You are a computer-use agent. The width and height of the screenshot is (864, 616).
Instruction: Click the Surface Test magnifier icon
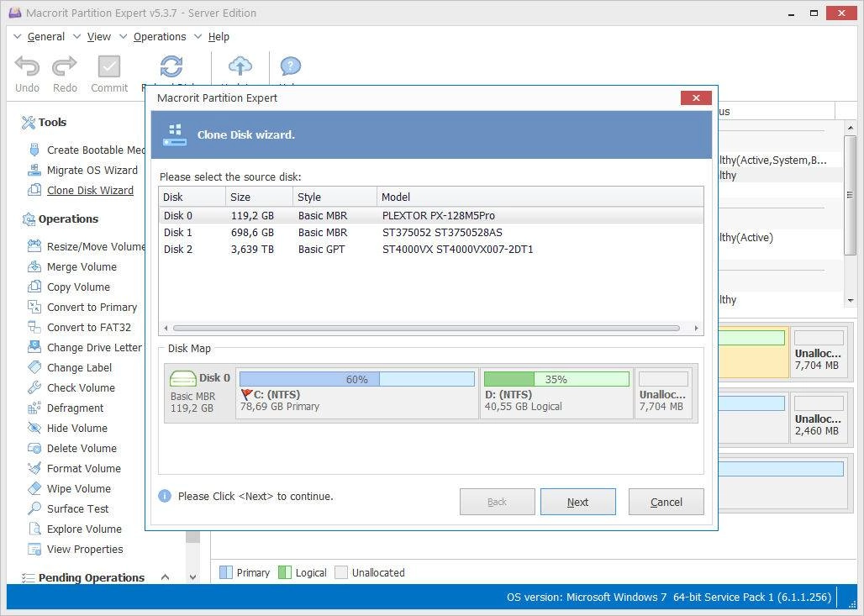(x=34, y=508)
